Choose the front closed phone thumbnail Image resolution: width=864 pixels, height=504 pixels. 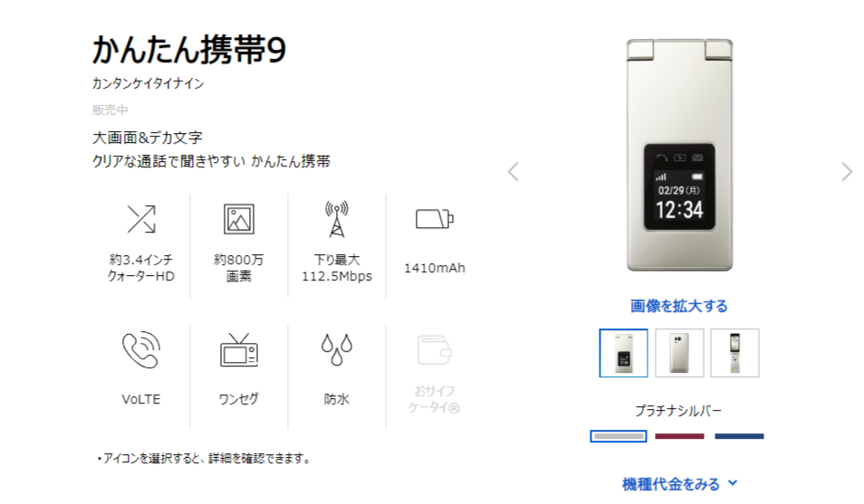[x=624, y=353]
